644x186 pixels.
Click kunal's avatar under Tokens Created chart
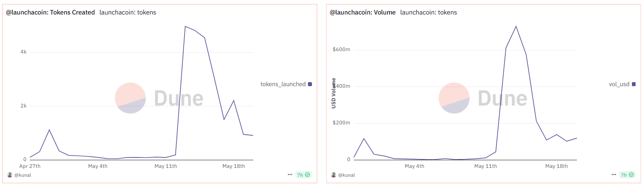point(10,175)
